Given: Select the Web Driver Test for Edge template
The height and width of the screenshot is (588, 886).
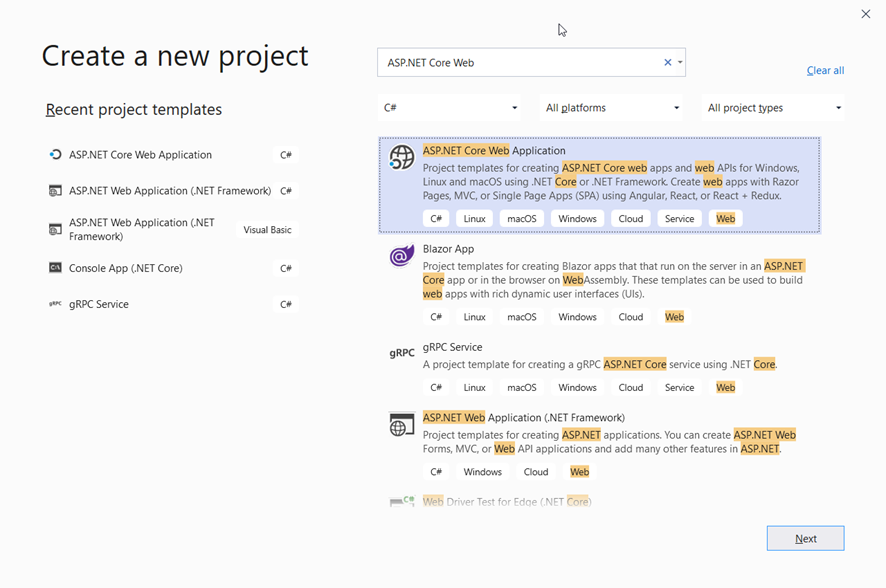Looking at the screenshot, I should click(507, 501).
